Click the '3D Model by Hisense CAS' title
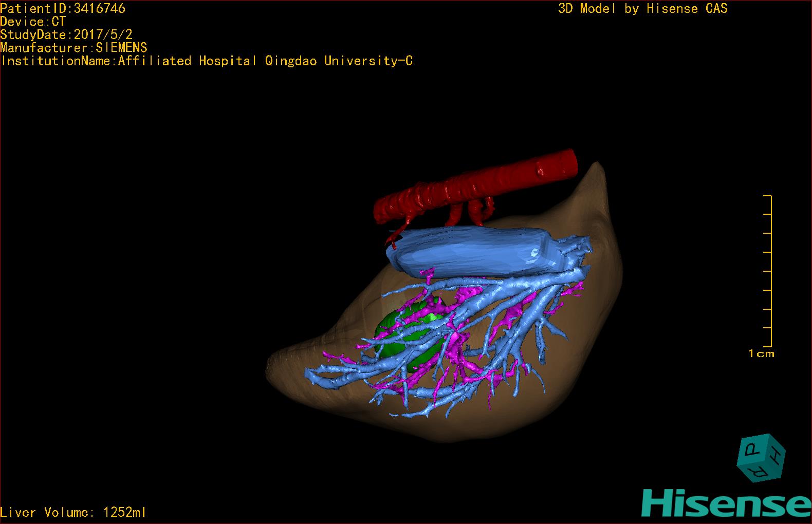 pyautogui.click(x=642, y=8)
